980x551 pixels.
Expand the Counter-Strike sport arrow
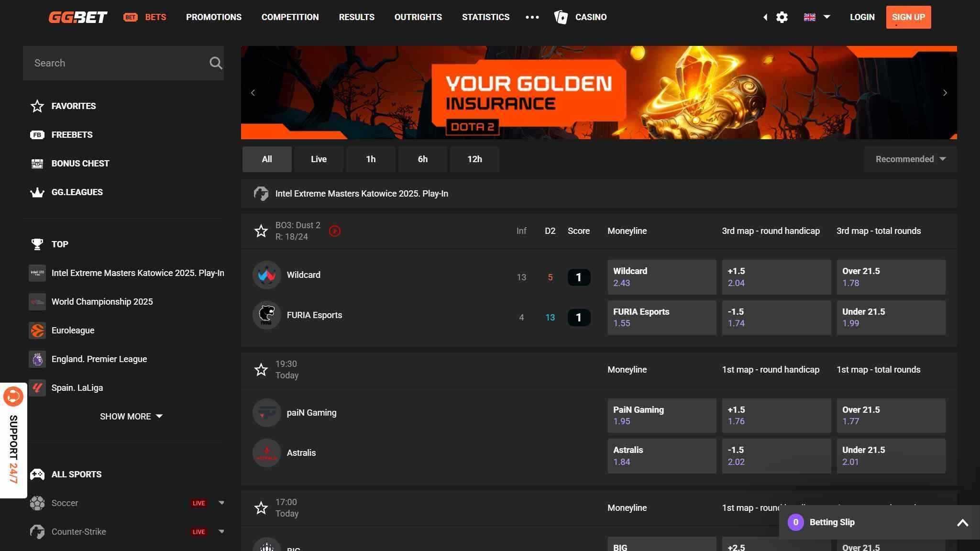[221, 532]
